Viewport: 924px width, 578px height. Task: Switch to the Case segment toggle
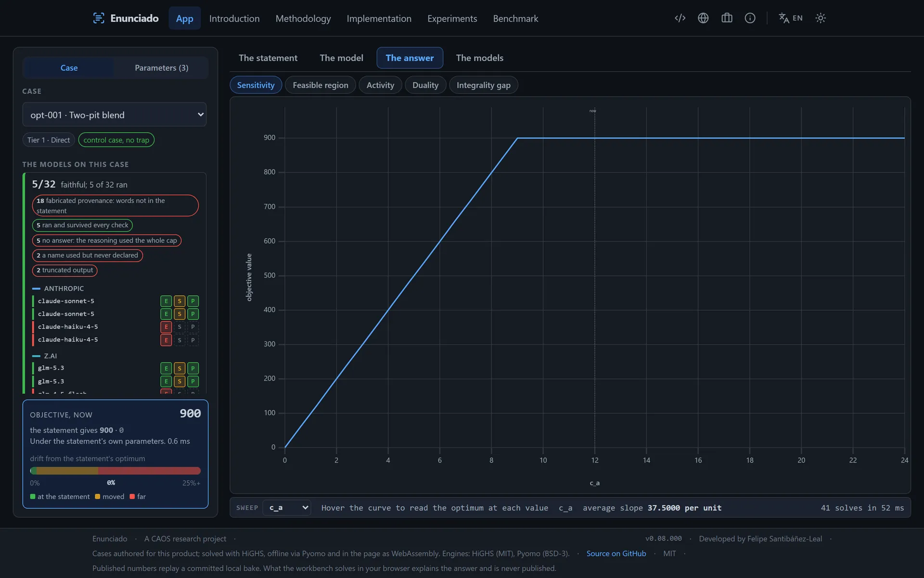69,68
